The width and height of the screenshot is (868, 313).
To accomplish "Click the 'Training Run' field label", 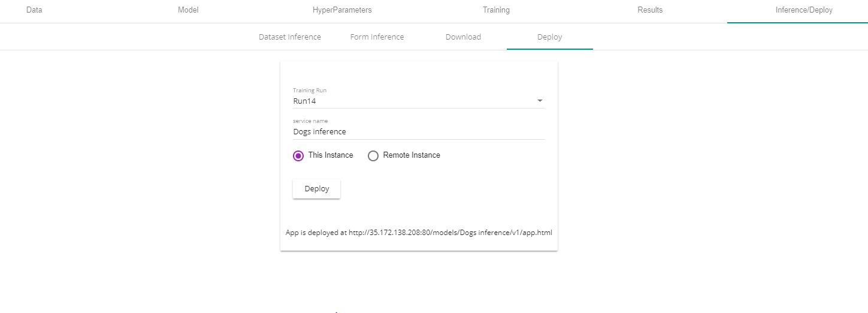I will coord(310,91).
